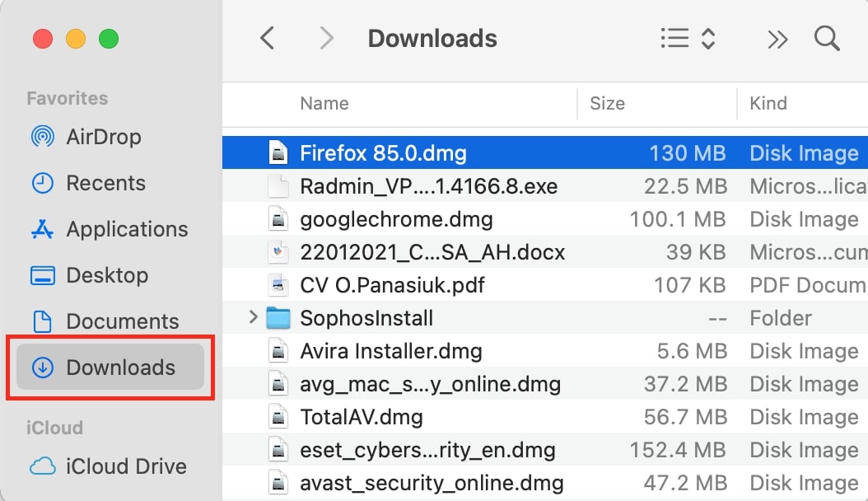Select the avast_security_online.dmg file icon
The height and width of the screenshot is (501, 868).
pos(278,483)
